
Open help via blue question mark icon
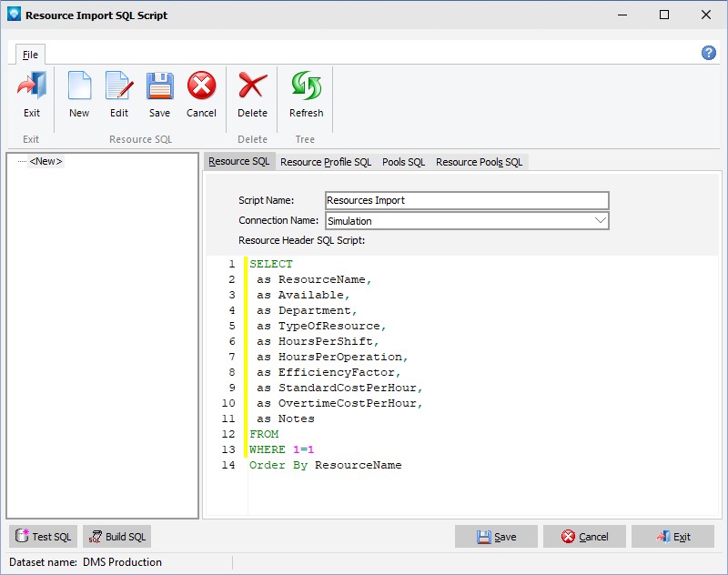(709, 53)
